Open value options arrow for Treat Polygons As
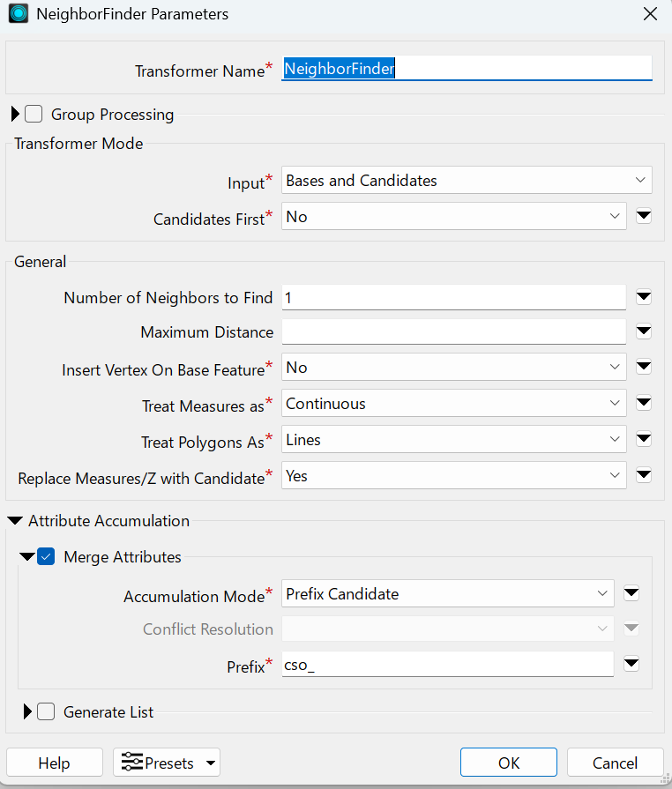The width and height of the screenshot is (672, 789). (644, 439)
